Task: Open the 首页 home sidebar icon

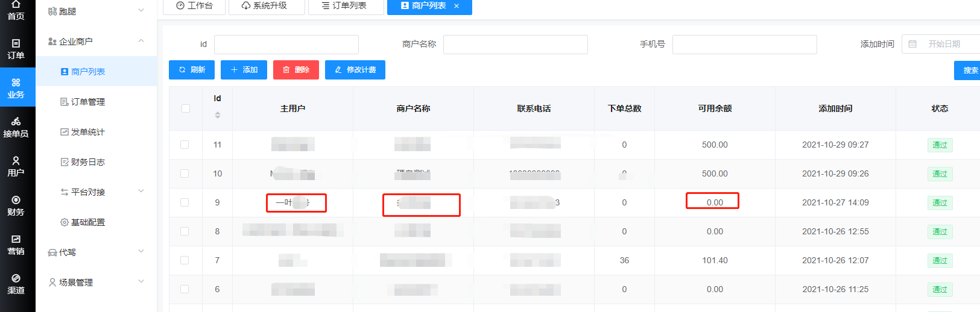Action: 16,10
